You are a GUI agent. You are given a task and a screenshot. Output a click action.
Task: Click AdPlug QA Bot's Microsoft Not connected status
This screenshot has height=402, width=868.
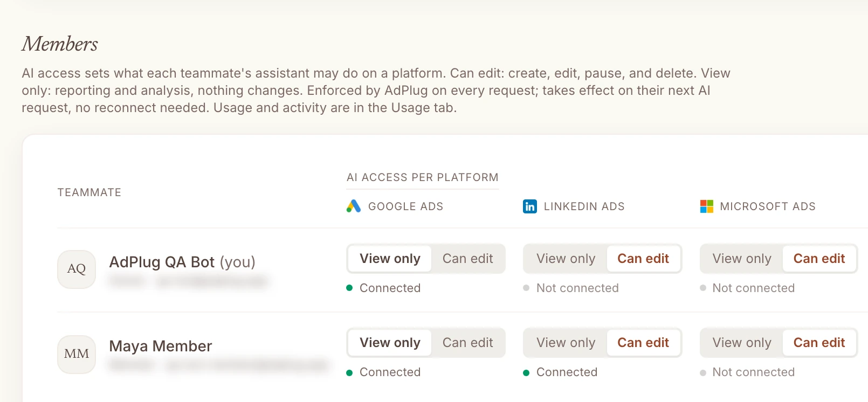(747, 288)
